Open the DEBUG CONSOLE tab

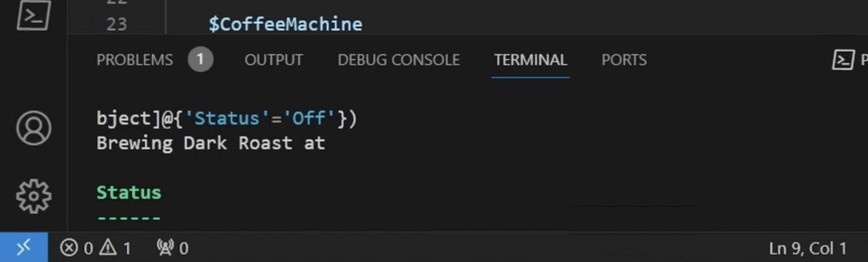pos(398,60)
